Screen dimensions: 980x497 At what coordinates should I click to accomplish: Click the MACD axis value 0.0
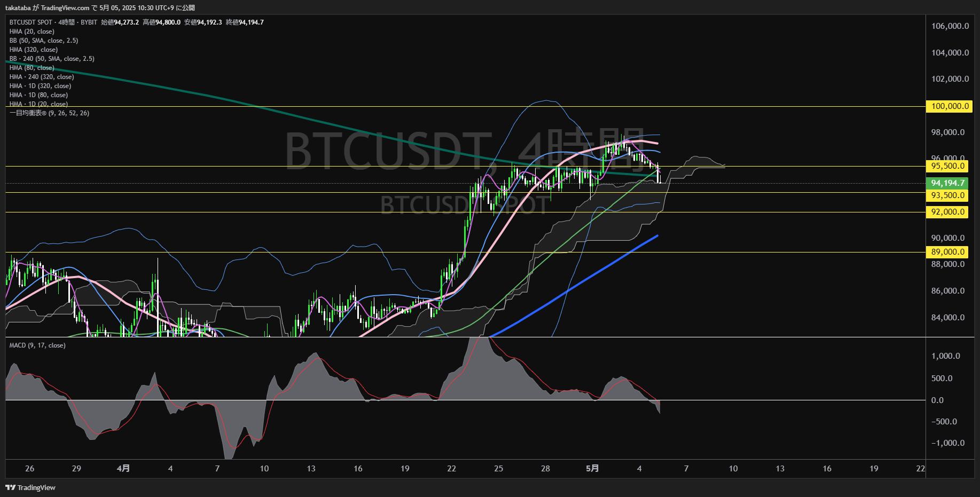point(937,400)
